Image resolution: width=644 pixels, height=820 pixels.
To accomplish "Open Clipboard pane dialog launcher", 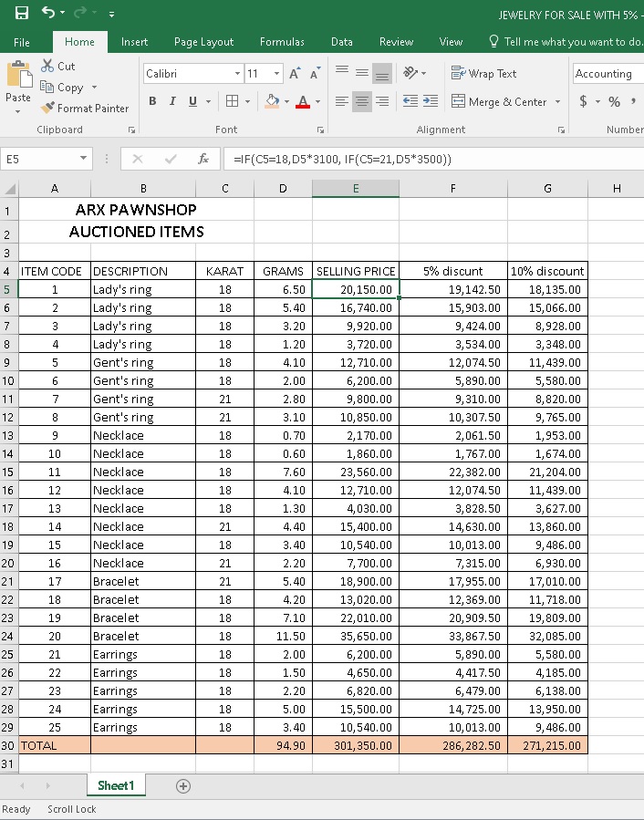I will click(x=132, y=130).
